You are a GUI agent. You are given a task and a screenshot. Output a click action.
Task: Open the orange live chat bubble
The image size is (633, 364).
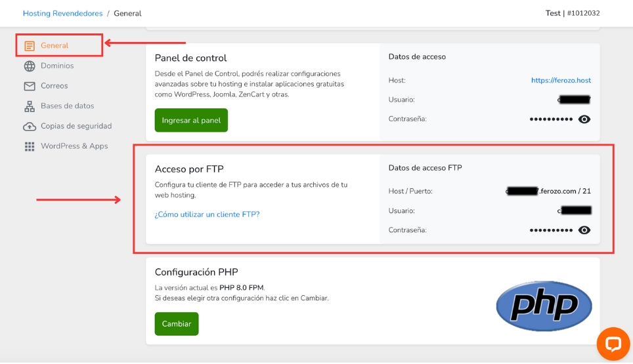click(x=613, y=344)
